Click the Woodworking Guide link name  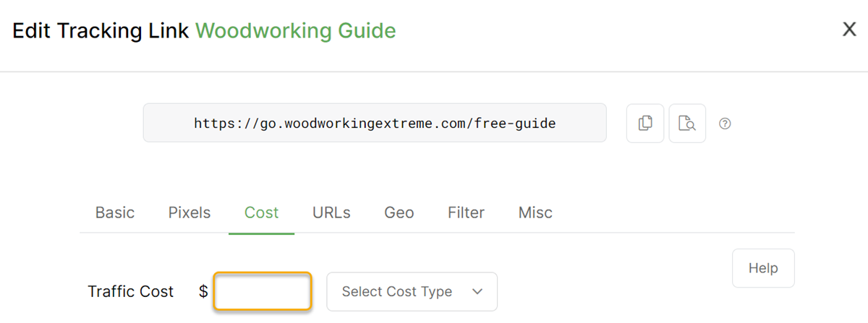point(295,31)
